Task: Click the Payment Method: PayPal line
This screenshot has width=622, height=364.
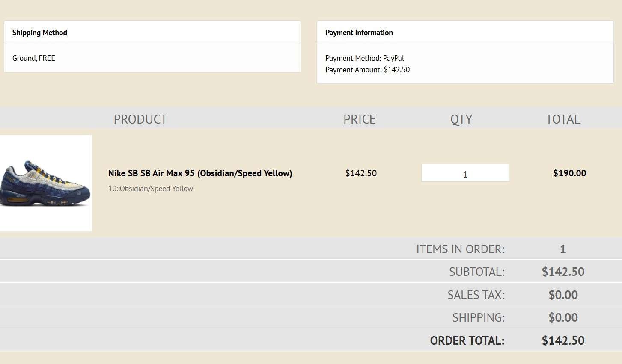Action: (x=364, y=58)
